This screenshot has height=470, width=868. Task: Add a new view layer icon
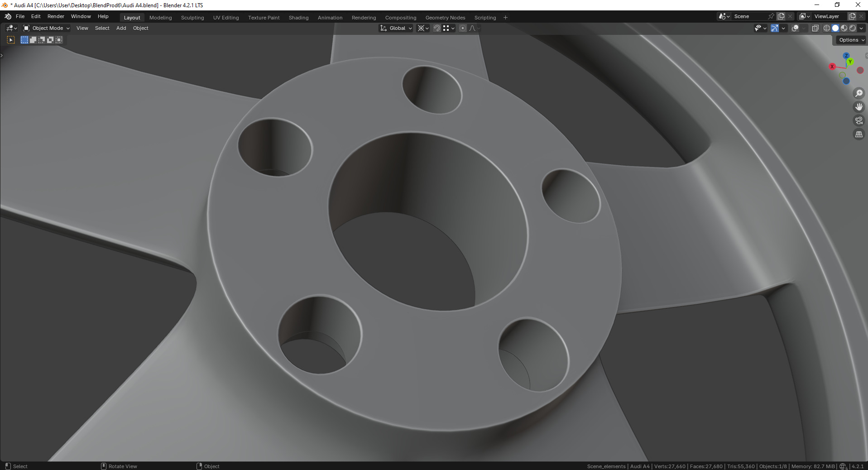(x=852, y=16)
